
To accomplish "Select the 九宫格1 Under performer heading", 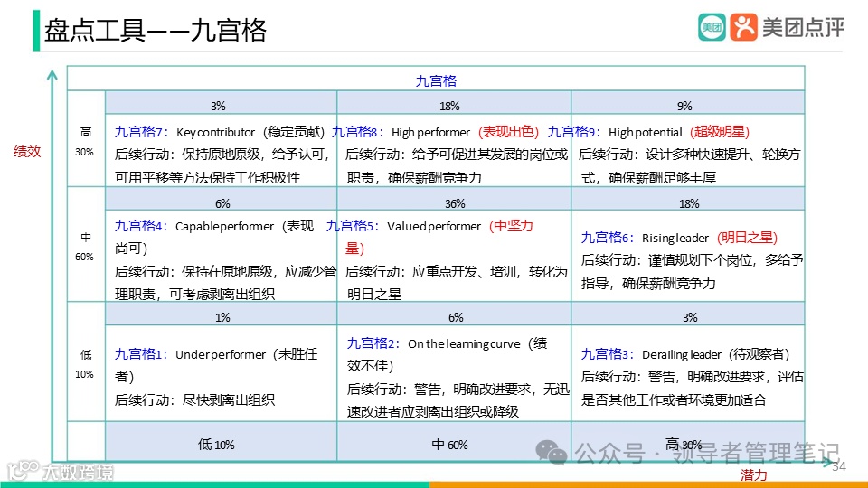I will point(216,365).
